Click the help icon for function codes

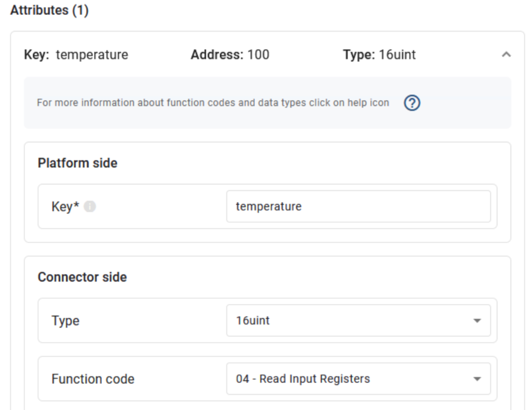pos(411,103)
